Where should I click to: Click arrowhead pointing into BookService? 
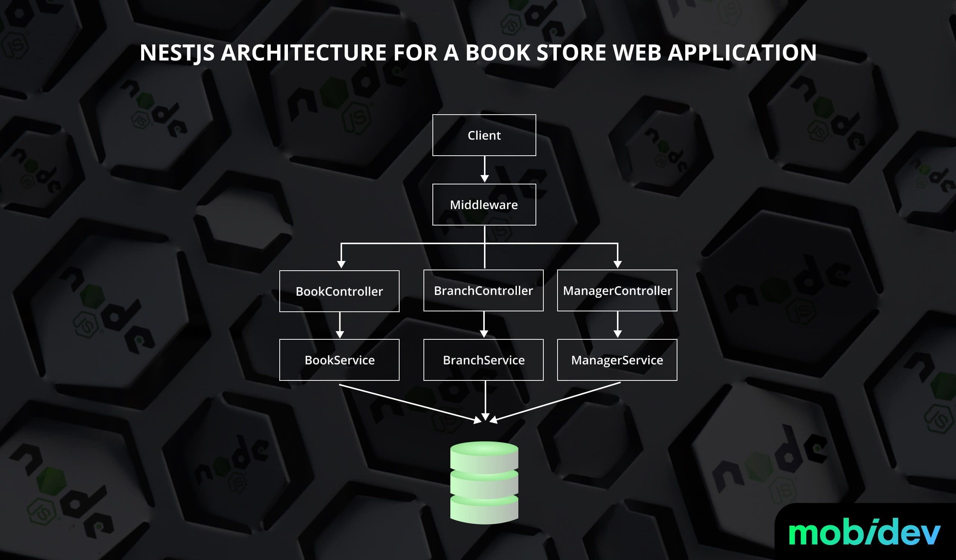pyautogui.click(x=340, y=334)
